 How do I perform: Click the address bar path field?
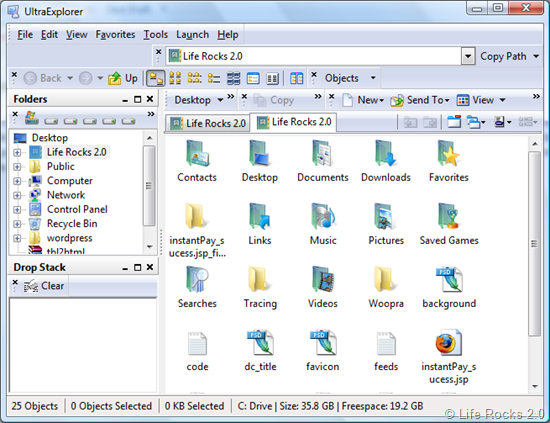coord(314,56)
